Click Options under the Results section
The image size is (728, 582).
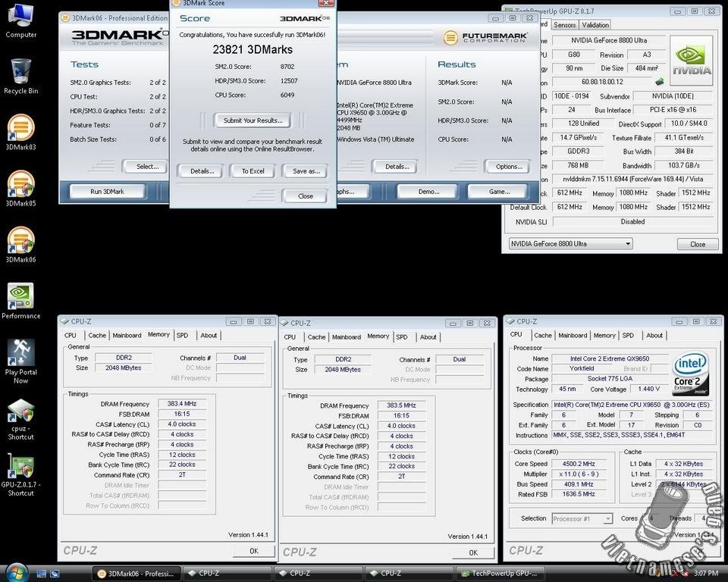point(508,167)
